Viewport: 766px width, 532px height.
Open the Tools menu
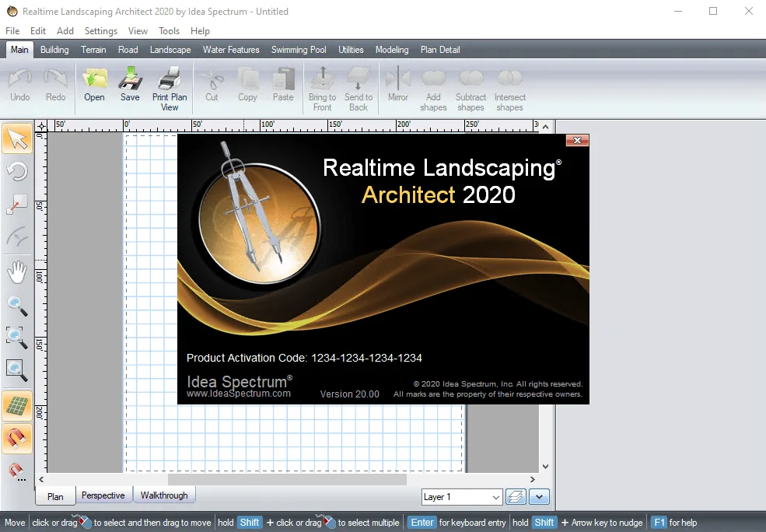pos(169,31)
